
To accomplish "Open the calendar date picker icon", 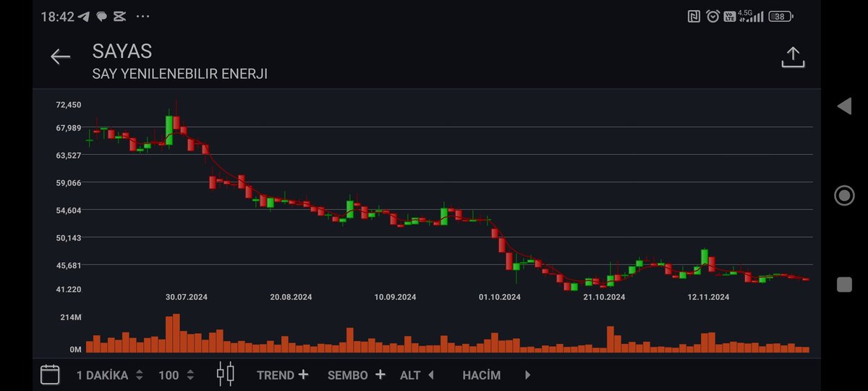I will [50, 374].
